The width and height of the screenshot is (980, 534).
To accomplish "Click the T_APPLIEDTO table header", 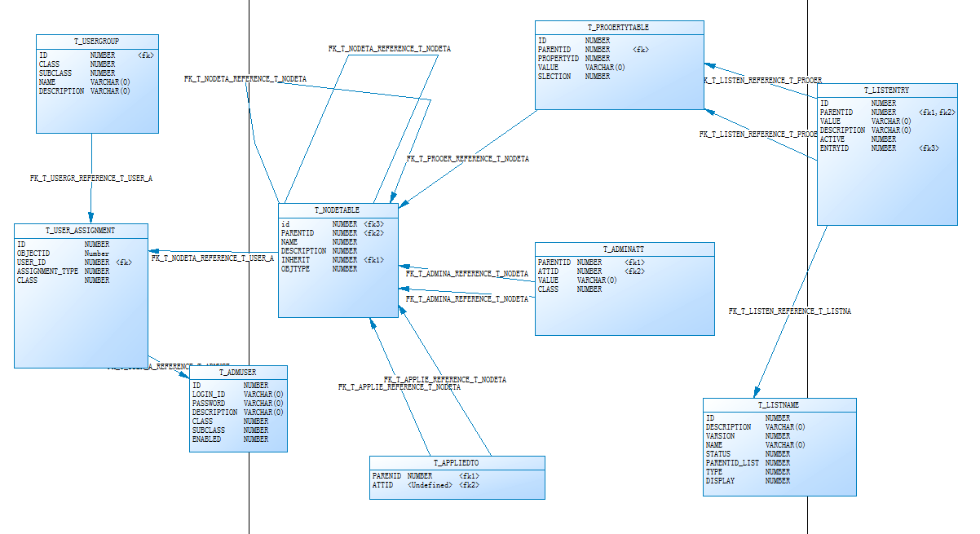I will (x=457, y=463).
